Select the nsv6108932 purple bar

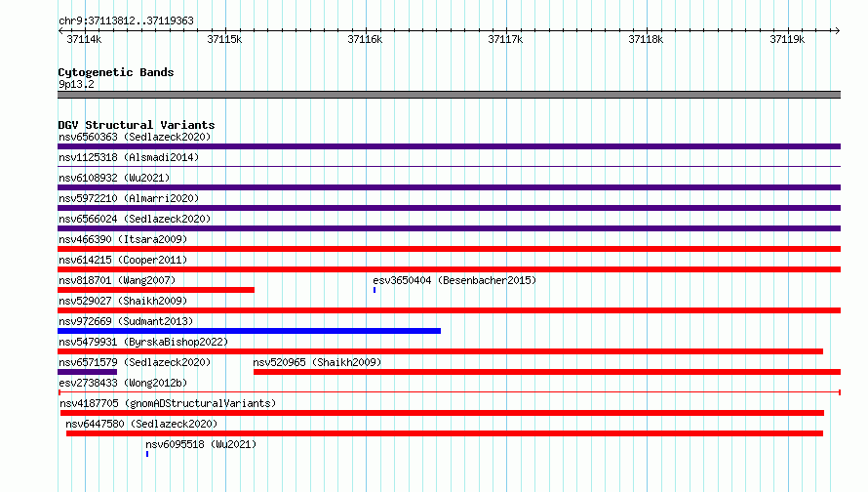click(x=449, y=187)
